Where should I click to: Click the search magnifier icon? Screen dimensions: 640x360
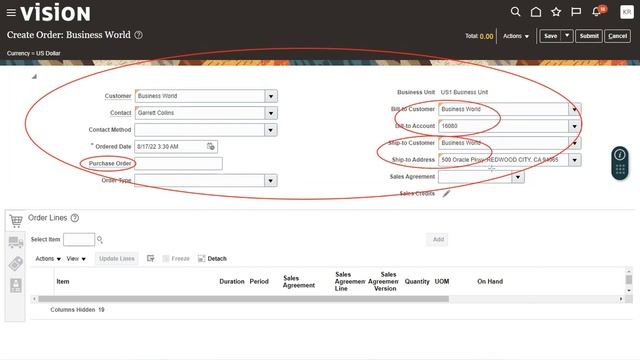click(x=516, y=12)
